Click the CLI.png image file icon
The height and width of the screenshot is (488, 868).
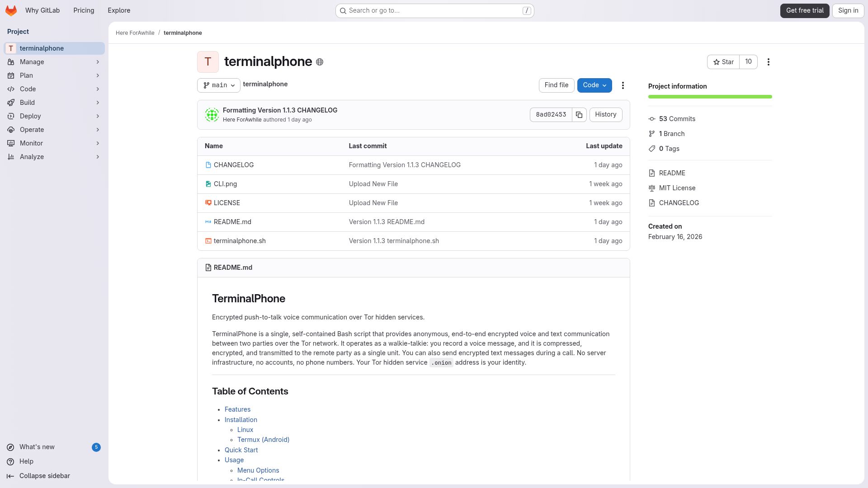[208, 184]
